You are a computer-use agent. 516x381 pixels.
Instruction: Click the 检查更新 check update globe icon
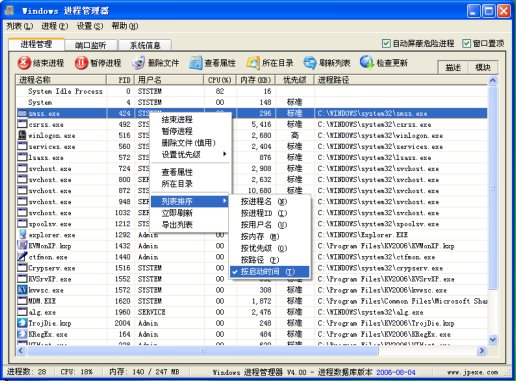point(367,62)
